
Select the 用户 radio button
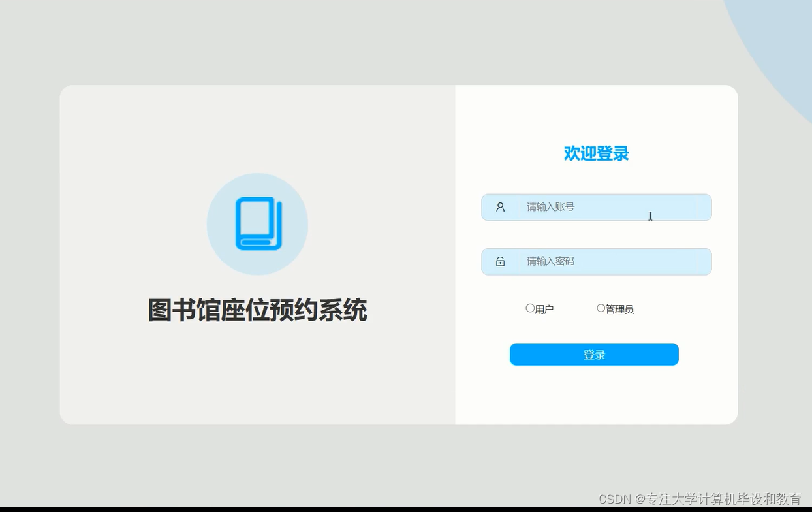tap(530, 308)
